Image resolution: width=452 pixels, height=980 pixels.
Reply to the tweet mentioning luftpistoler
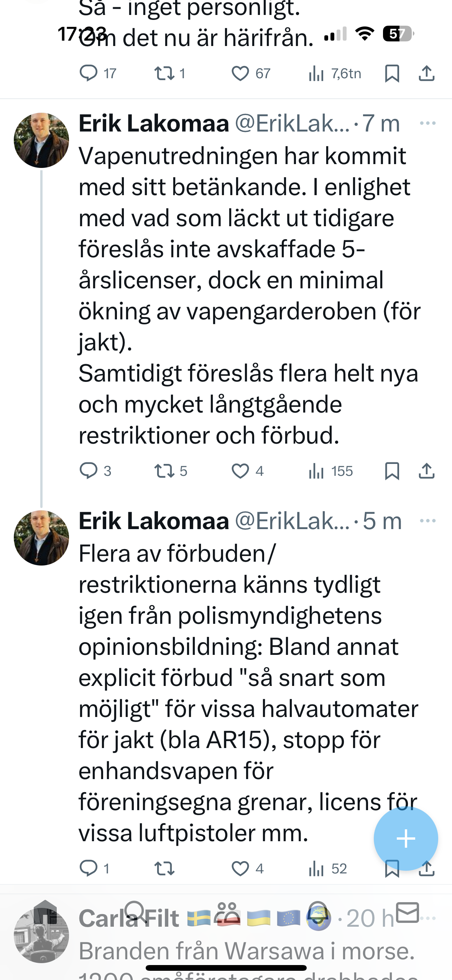click(x=89, y=868)
